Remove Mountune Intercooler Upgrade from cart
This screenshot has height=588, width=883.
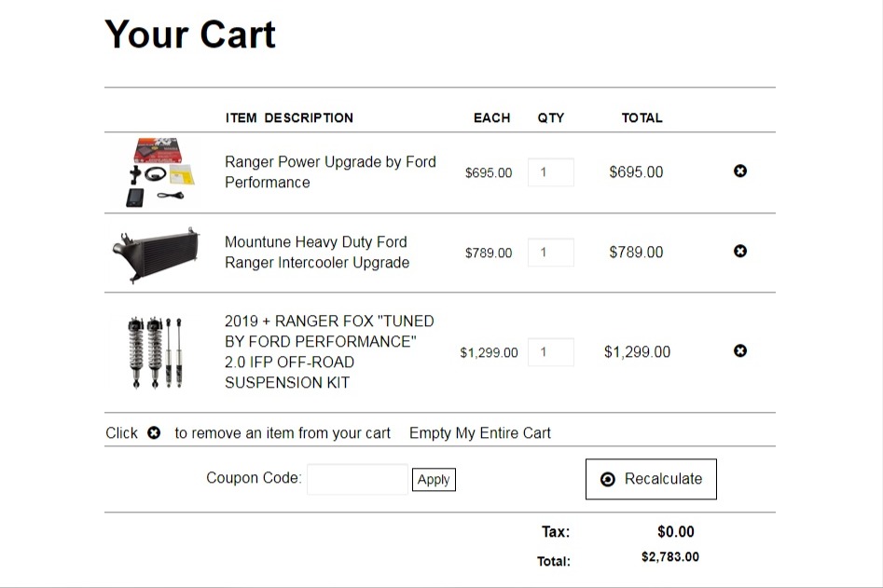pyautogui.click(x=740, y=251)
